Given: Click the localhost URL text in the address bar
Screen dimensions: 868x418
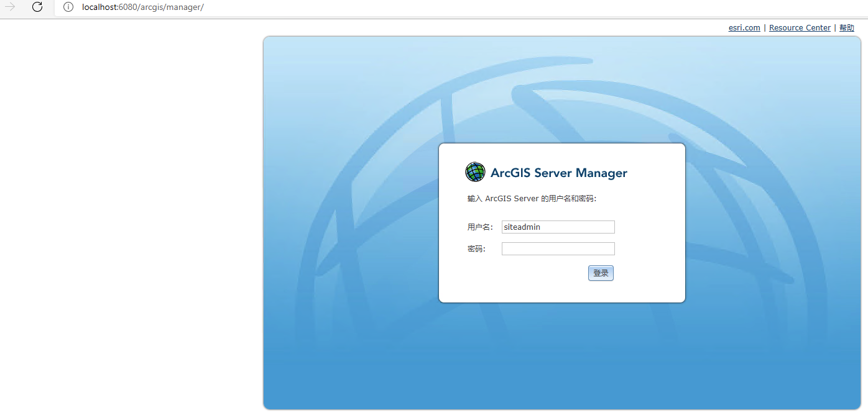Looking at the screenshot, I should (x=142, y=7).
